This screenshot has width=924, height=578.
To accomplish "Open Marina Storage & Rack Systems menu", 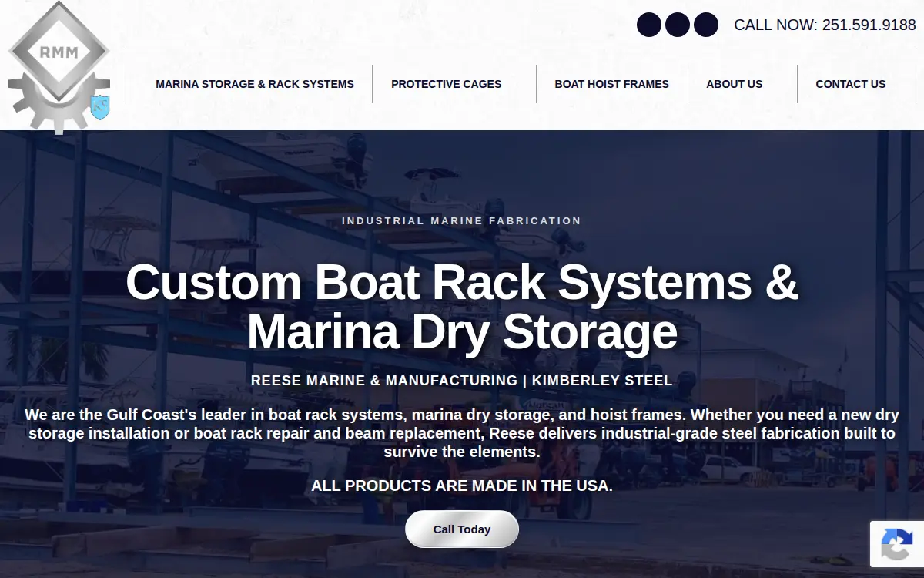I will pos(255,84).
